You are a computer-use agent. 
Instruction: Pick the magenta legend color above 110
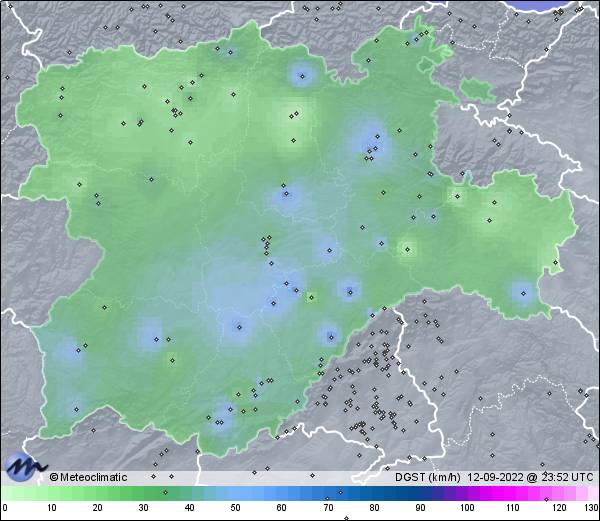513,493
